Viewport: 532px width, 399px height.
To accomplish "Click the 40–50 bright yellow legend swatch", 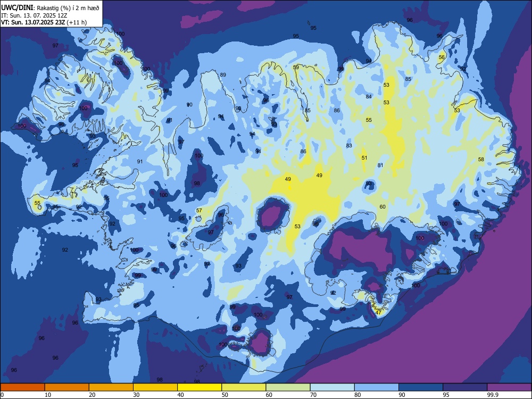I will coord(199,387).
